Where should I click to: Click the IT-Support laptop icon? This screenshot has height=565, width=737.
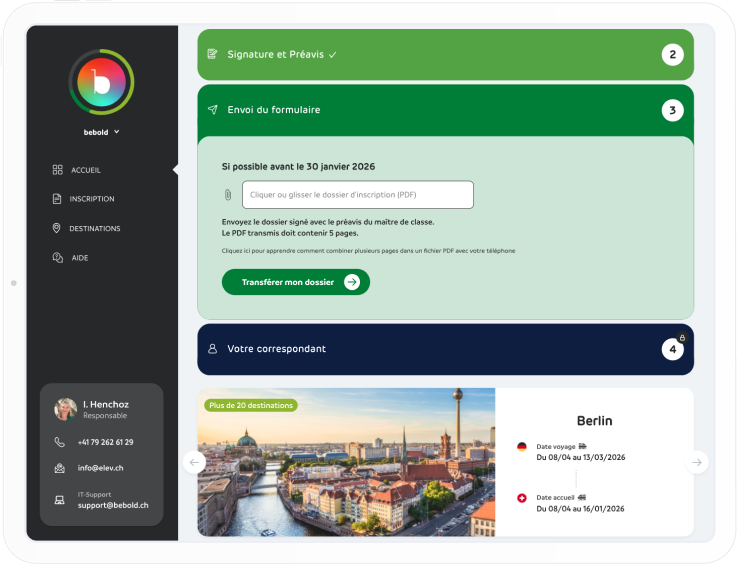tap(59, 500)
